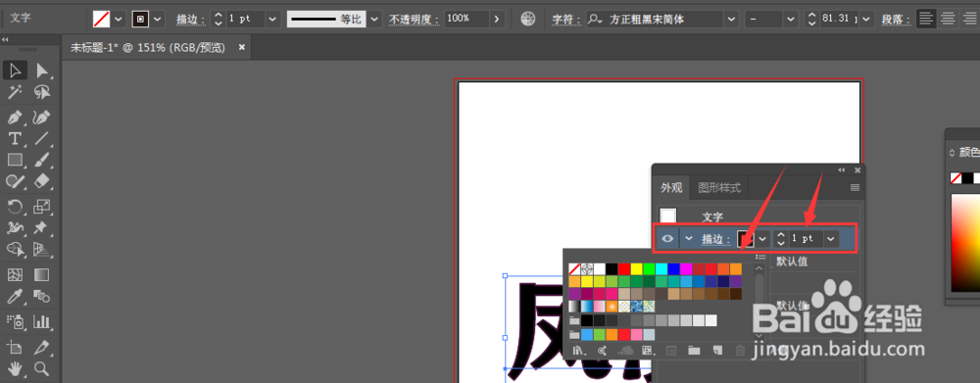Screen dimensions: 980x383
Task: Select the Selection tool (black arrow)
Action: (15, 71)
